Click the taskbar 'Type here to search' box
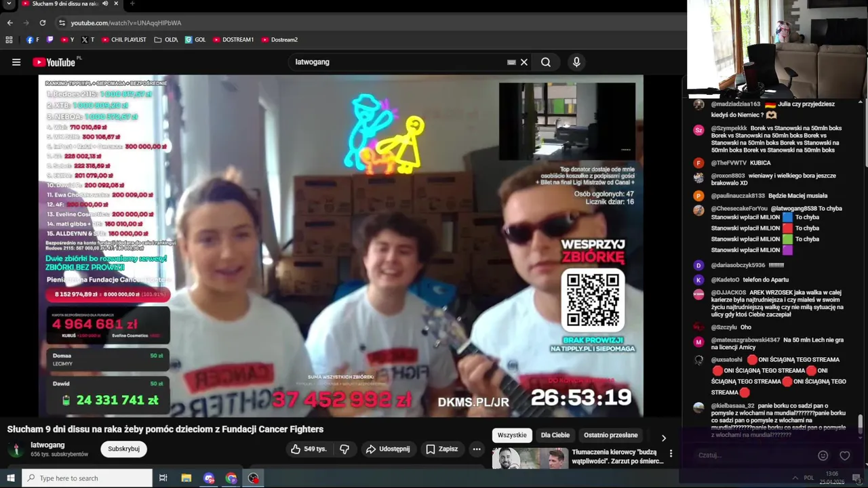 point(87,479)
